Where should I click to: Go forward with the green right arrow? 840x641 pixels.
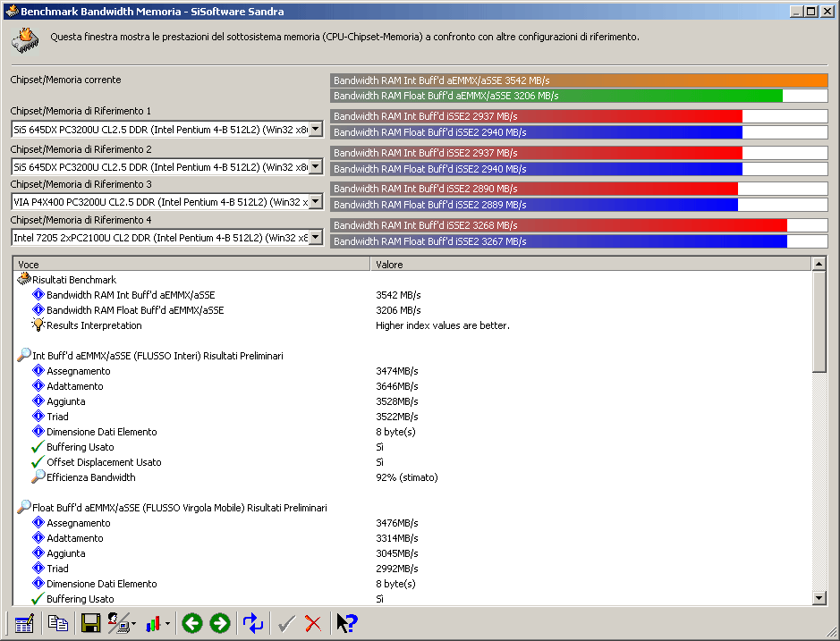220,623
